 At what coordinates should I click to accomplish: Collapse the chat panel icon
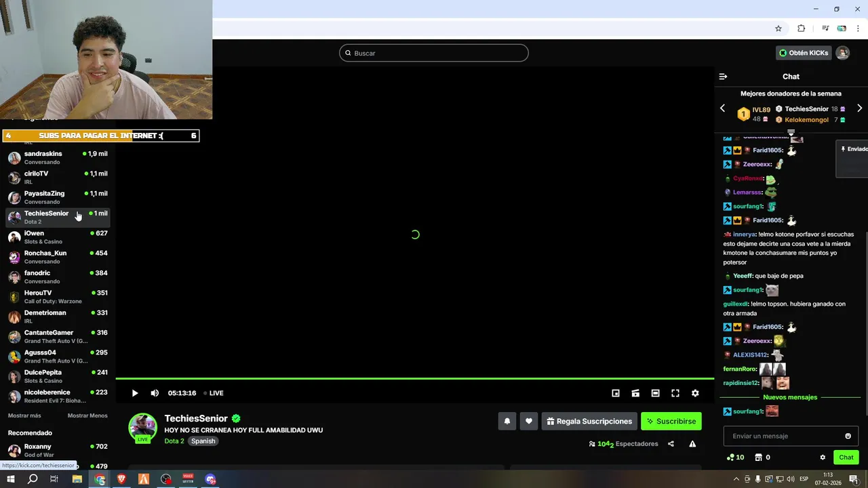[723, 77]
